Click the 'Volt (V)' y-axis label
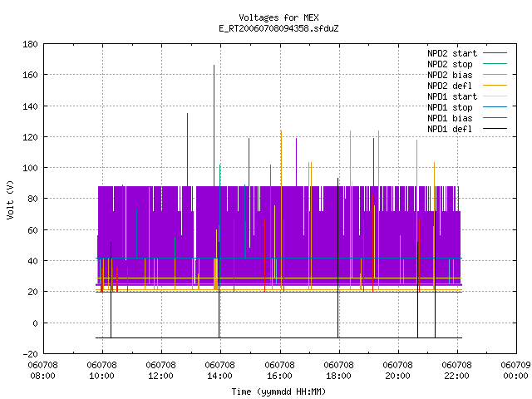This screenshot has width=532, height=399. 11,199
